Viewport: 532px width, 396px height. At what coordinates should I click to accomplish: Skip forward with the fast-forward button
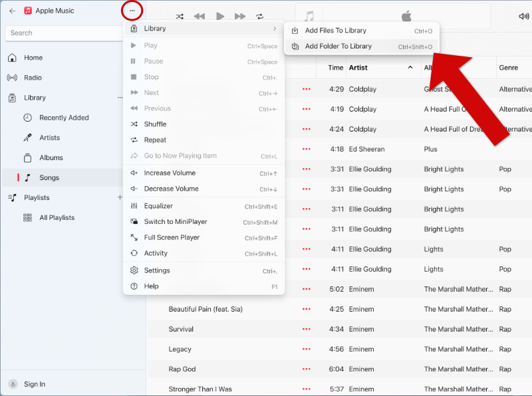(x=240, y=16)
